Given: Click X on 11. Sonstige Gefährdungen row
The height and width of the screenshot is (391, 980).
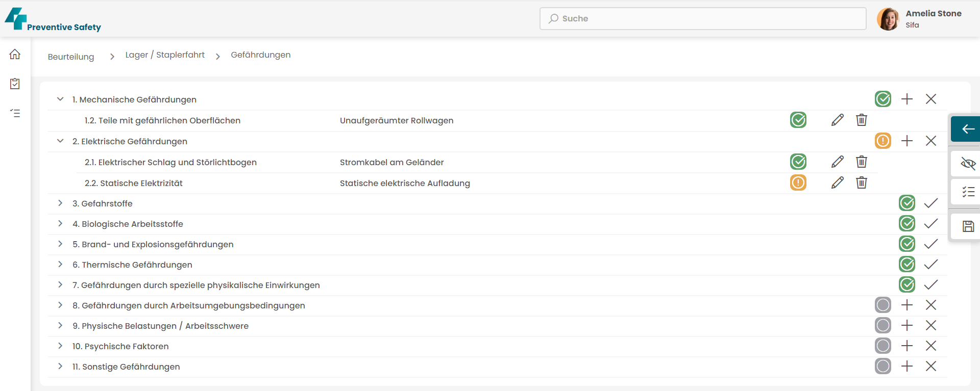Looking at the screenshot, I should point(931,366).
